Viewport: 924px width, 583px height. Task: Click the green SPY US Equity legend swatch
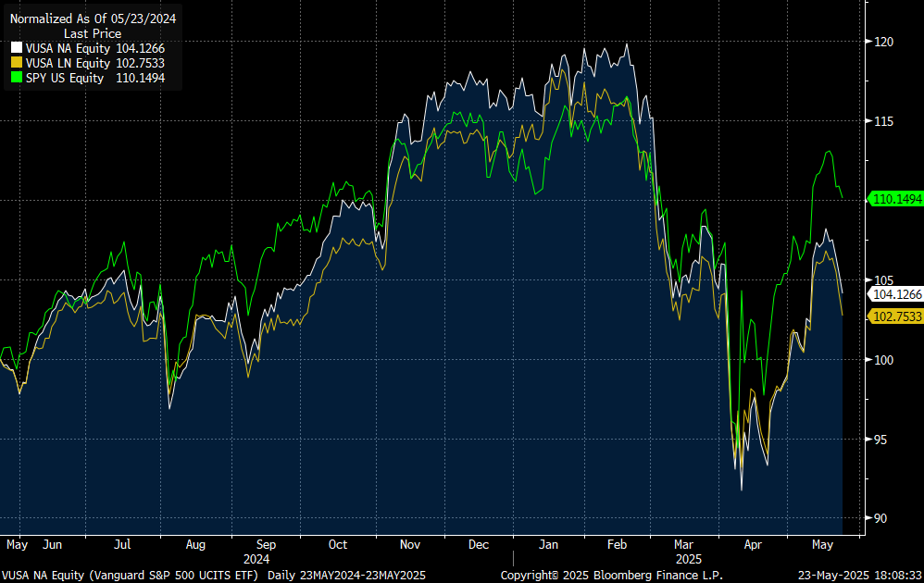pyautogui.click(x=17, y=77)
